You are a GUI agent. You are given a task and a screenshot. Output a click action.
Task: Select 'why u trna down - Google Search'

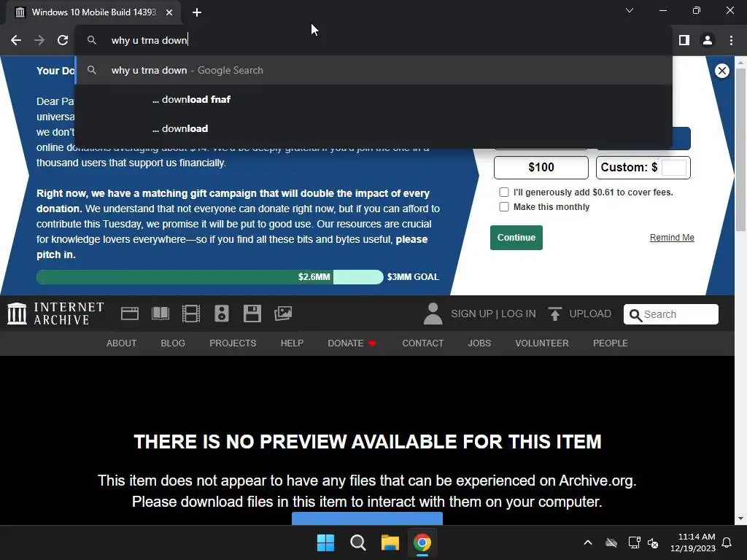click(x=373, y=71)
